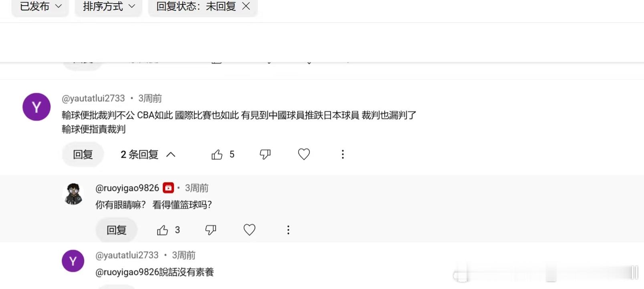Click the @ruoyigao9826 mention in the last reply
This screenshot has width=644, height=289.
[127, 272]
